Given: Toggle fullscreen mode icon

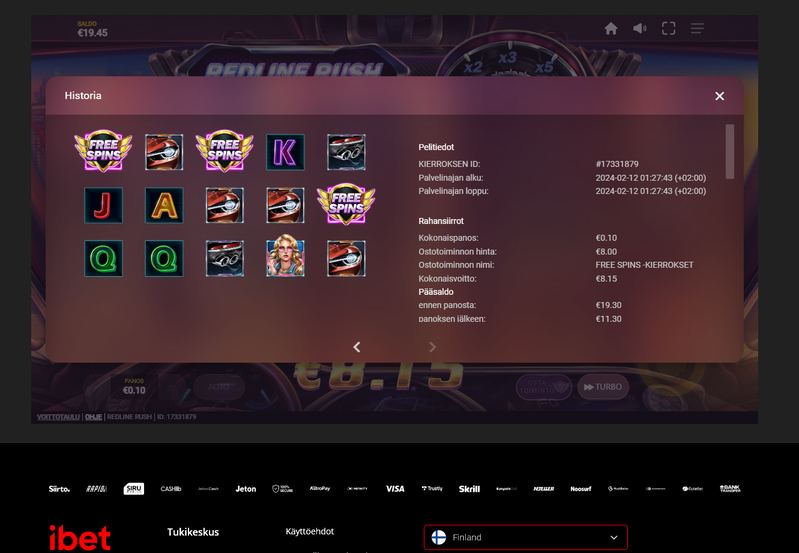Looking at the screenshot, I should pos(669,29).
